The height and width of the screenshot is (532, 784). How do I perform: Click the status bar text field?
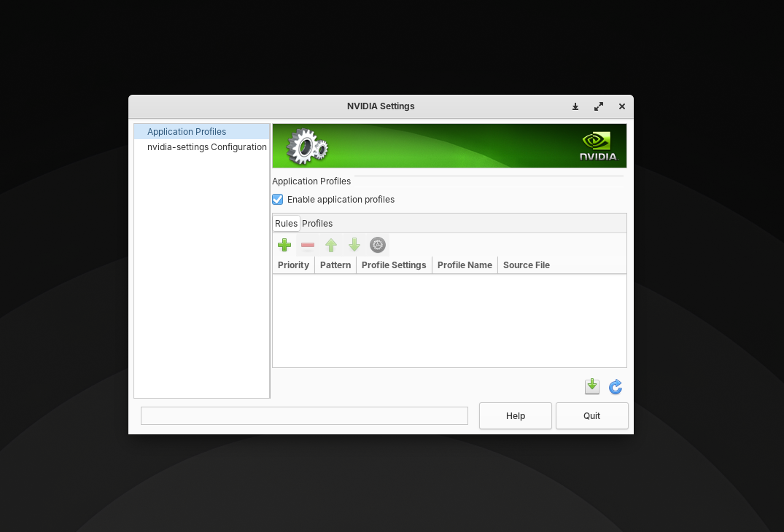[305, 415]
